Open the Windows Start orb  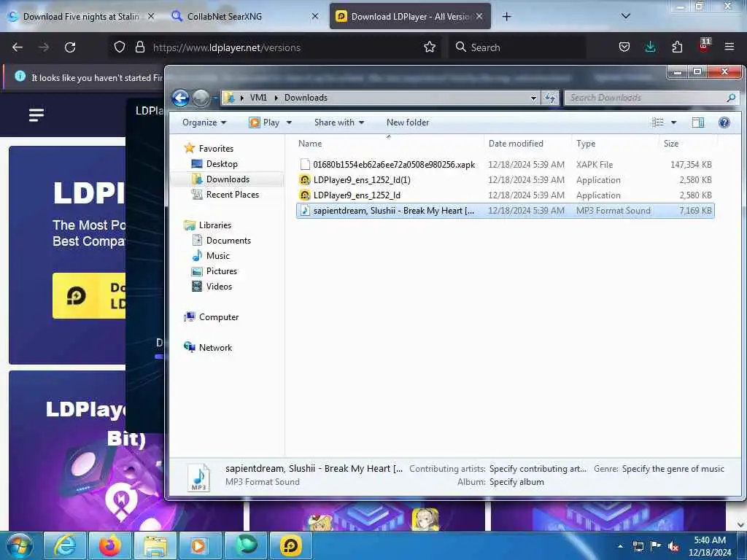coord(20,545)
